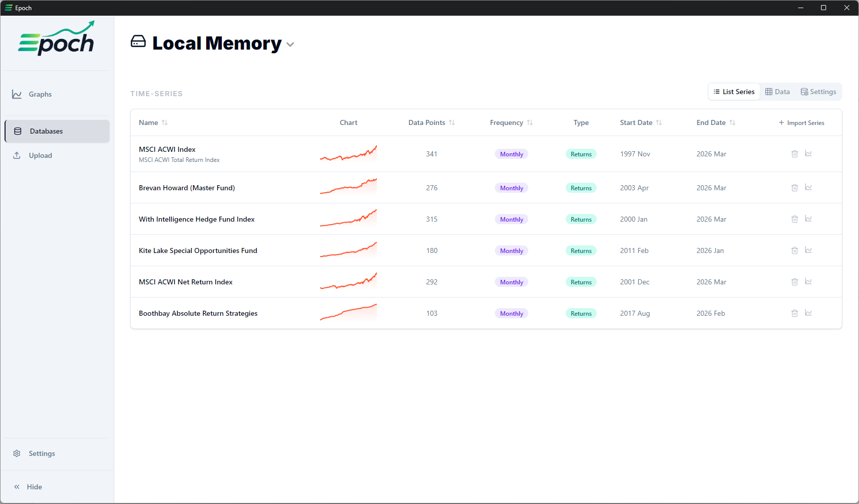Click the Epoch logo
This screenshot has width=859, height=504.
tap(56, 38)
